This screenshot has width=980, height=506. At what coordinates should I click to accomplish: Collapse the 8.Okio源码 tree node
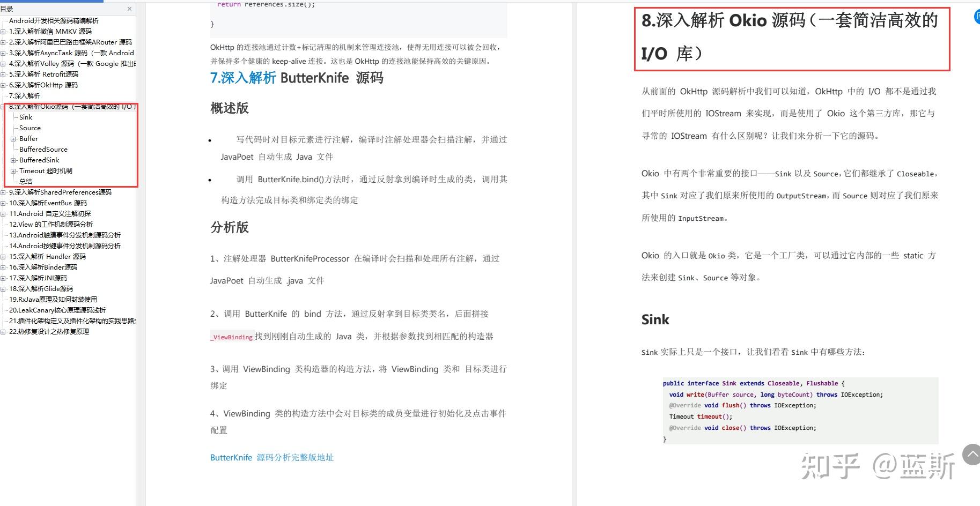coord(3,107)
